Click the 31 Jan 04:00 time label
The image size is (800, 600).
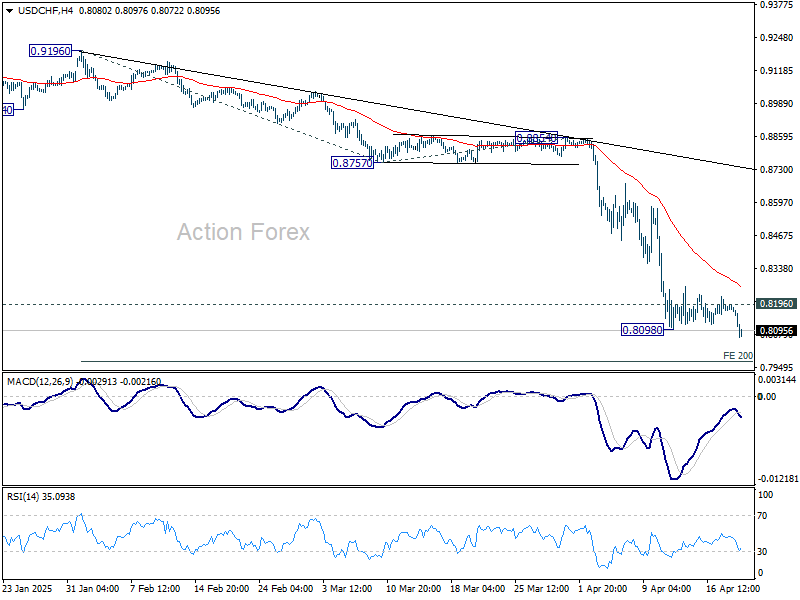(x=92, y=589)
